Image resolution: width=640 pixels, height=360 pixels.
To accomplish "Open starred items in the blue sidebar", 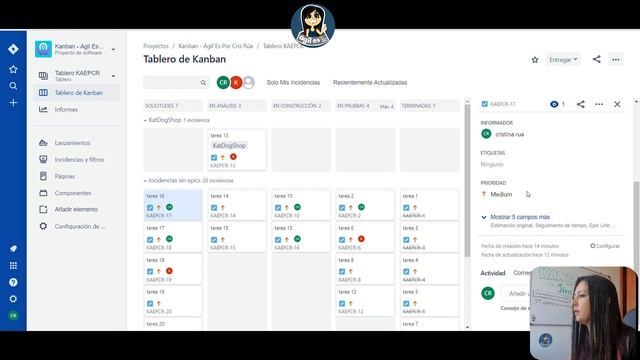I will [x=13, y=69].
